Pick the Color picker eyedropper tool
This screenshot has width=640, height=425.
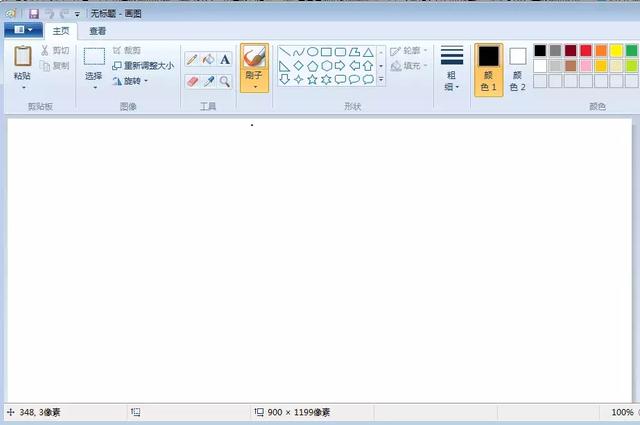pyautogui.click(x=208, y=81)
